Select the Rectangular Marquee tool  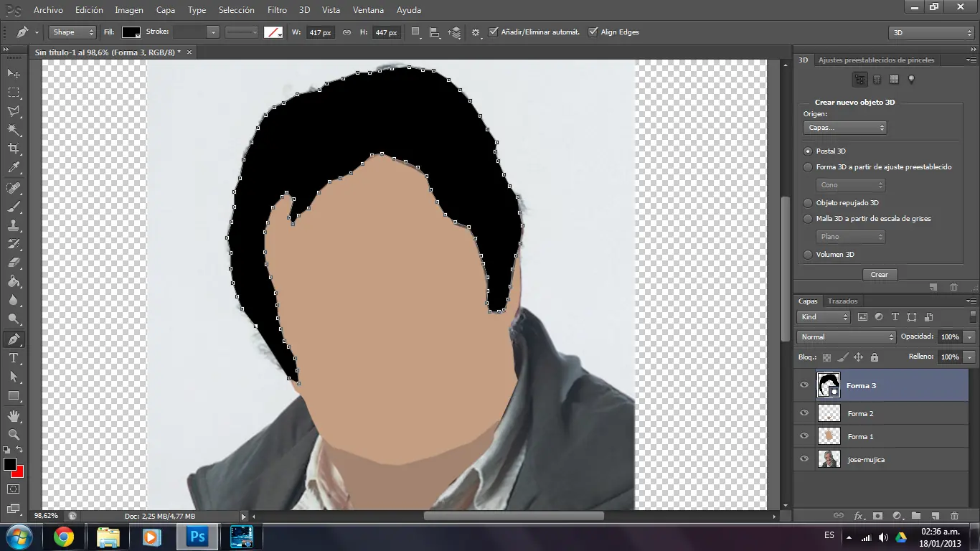(13, 93)
